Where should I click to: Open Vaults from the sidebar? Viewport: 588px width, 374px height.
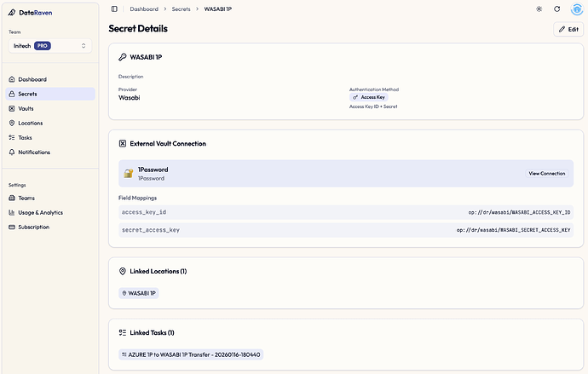tap(26, 108)
